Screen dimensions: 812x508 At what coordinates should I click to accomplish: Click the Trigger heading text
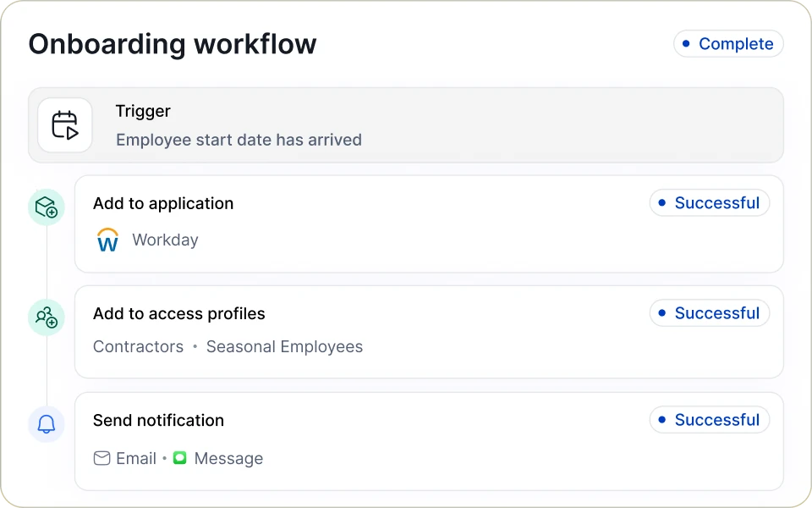pyautogui.click(x=143, y=111)
